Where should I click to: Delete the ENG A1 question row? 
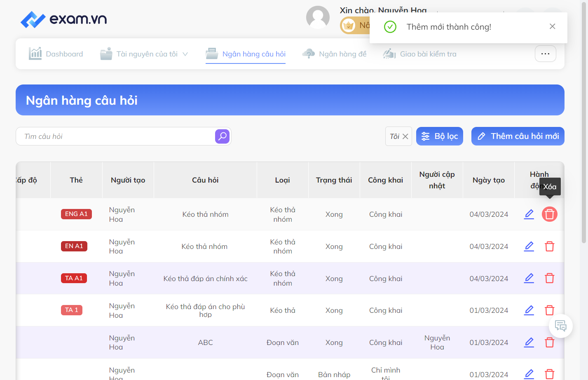549,214
